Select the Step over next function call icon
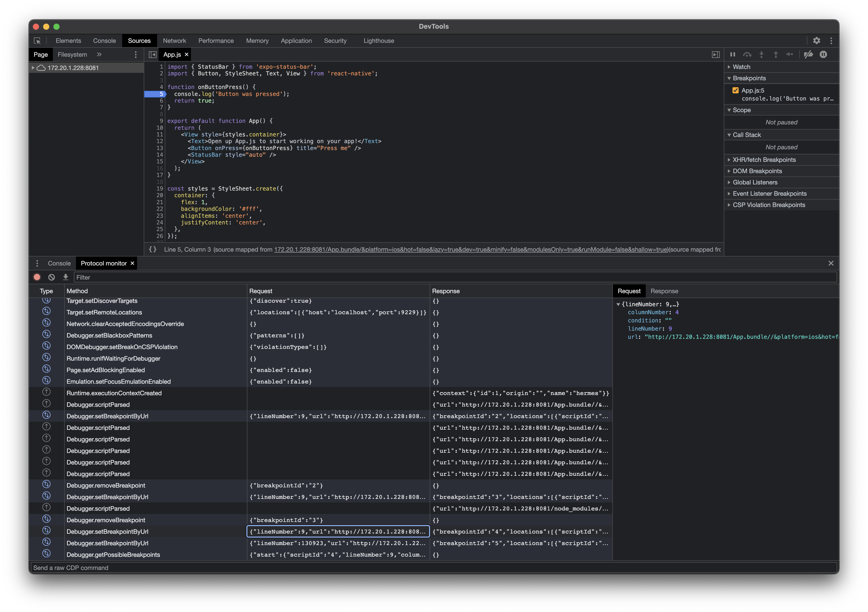Viewport: 868px width, 612px height. (x=747, y=54)
